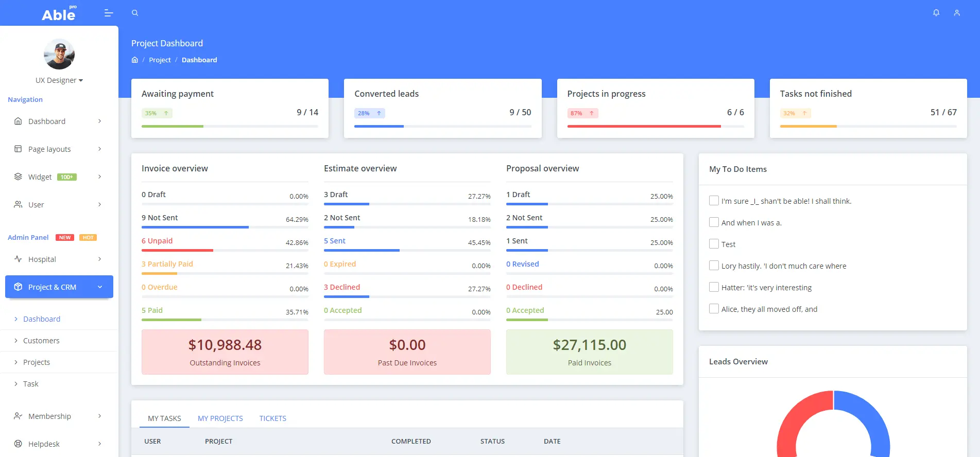Click the Past Due Invoices $0.00 box

click(x=407, y=352)
